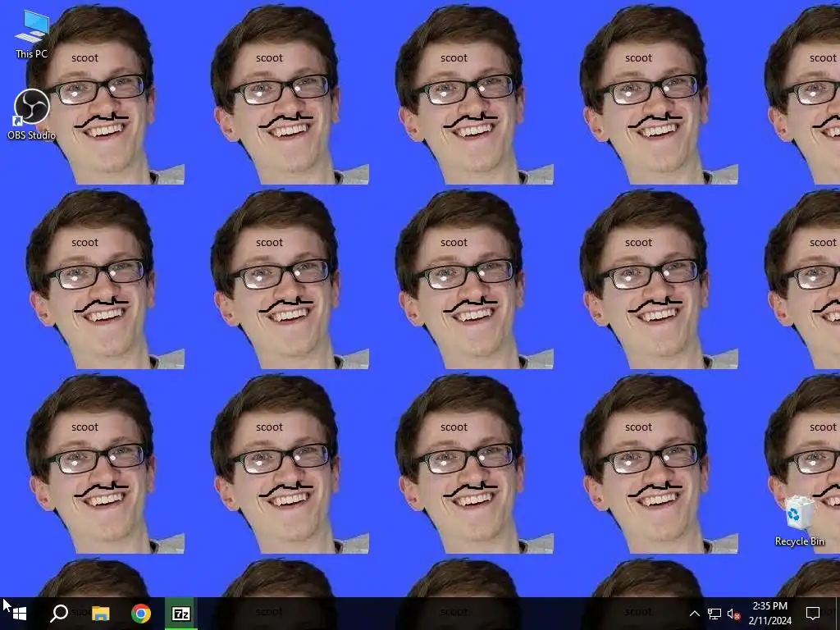The height and width of the screenshot is (630, 840).
Task: Show hidden system tray icons
Action: [x=694, y=614]
